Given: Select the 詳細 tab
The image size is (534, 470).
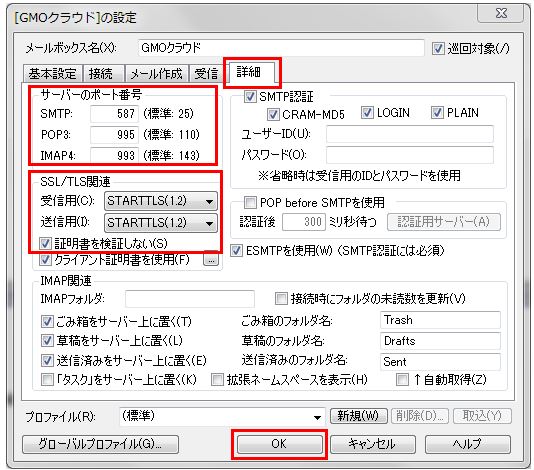Looking at the screenshot, I should (251, 72).
